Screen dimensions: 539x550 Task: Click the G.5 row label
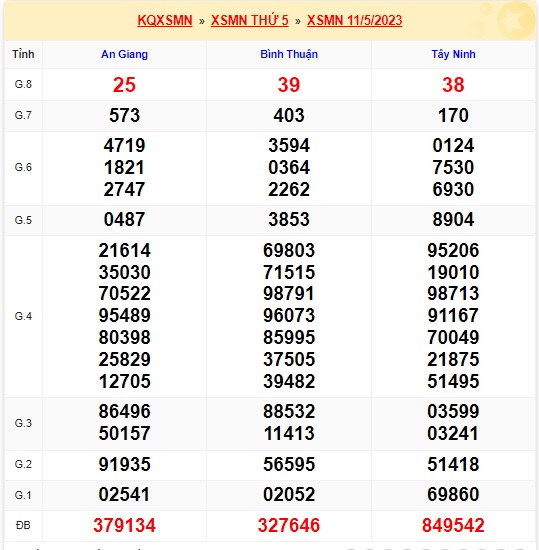(23, 220)
